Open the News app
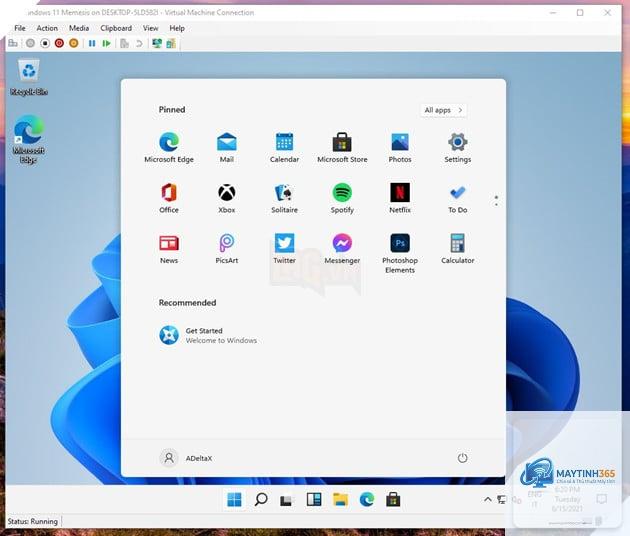Screen dimensions: 630x536 click(169, 249)
